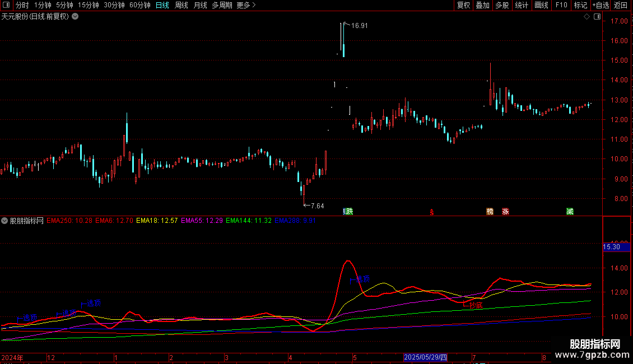Switch to 分时 intraday view
The height and width of the screenshot is (364, 633).
point(22,5)
